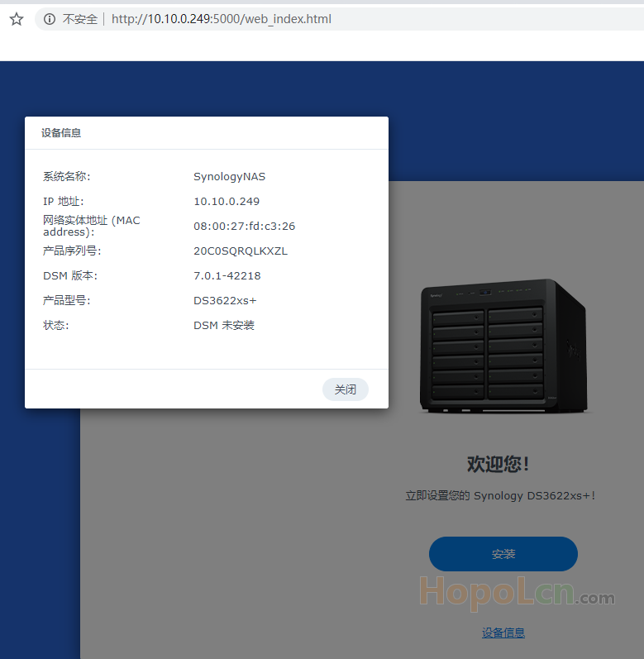Select the product model DS3622xs+ value
This screenshot has height=659, width=644.
pyautogui.click(x=225, y=300)
